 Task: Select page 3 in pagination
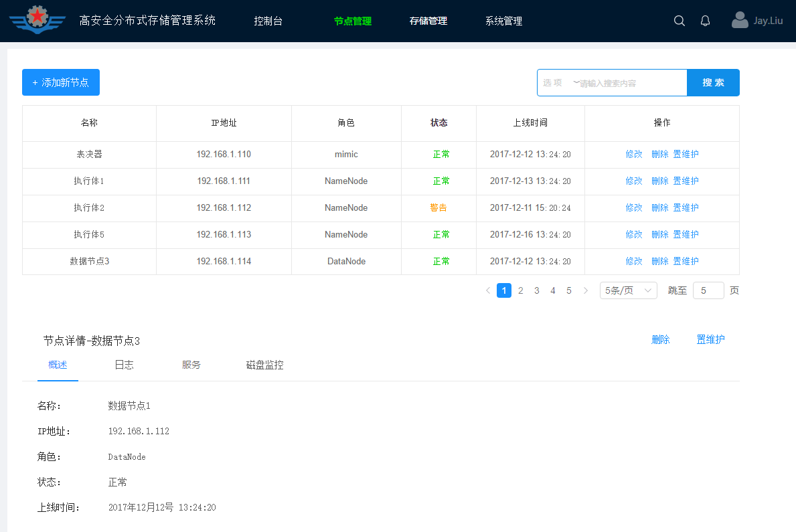536,290
